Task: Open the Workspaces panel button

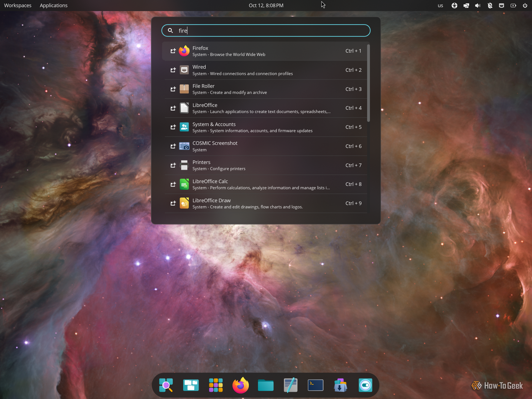Action: (18, 6)
